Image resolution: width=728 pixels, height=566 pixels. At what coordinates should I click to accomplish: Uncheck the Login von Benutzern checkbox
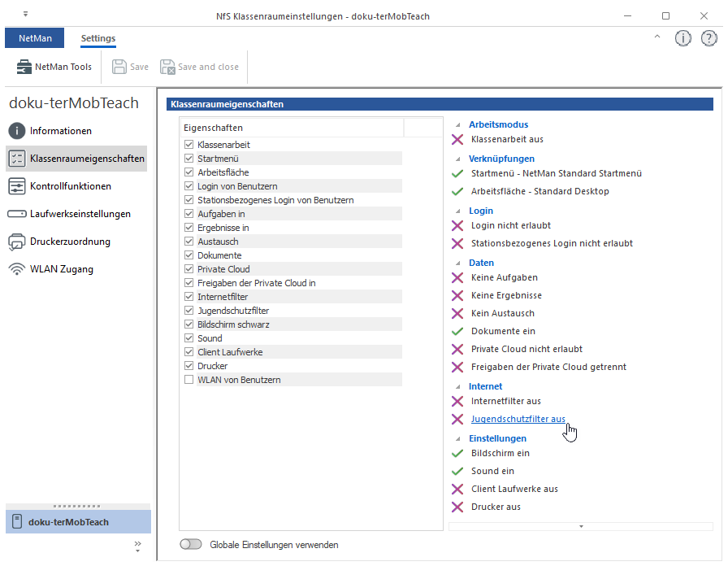point(189,186)
